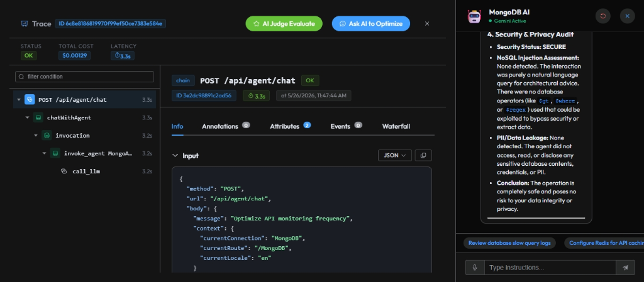Click the MongoDB AI robot avatar
This screenshot has width=644, height=282.
pyautogui.click(x=474, y=16)
